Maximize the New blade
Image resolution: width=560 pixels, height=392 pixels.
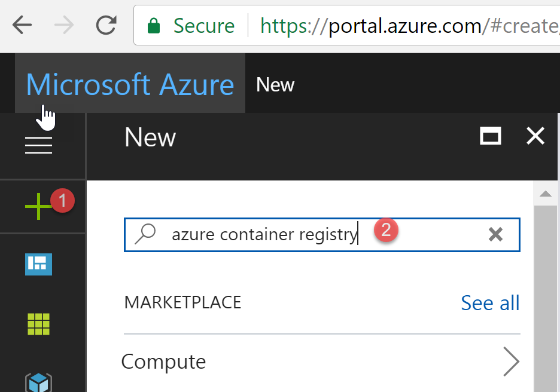coord(491,136)
